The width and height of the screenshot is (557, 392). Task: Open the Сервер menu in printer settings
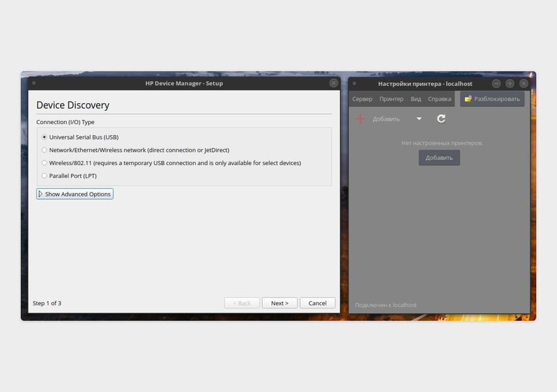coord(362,99)
